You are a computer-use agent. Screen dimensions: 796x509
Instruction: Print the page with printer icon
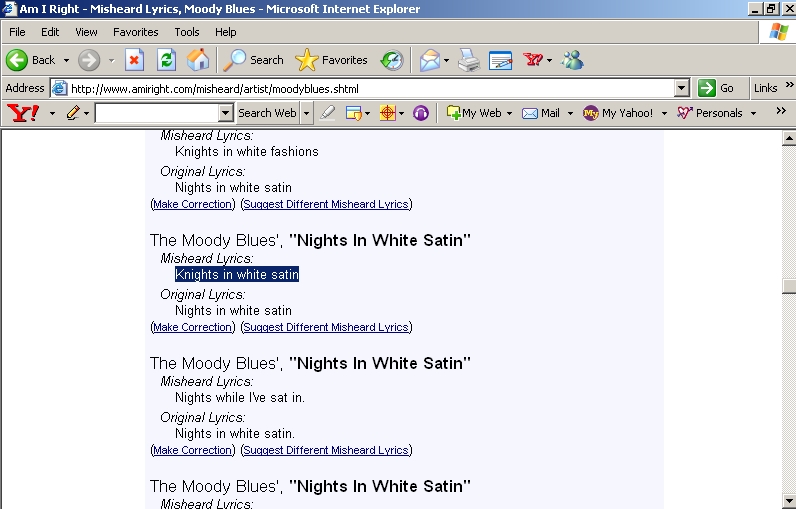(469, 60)
